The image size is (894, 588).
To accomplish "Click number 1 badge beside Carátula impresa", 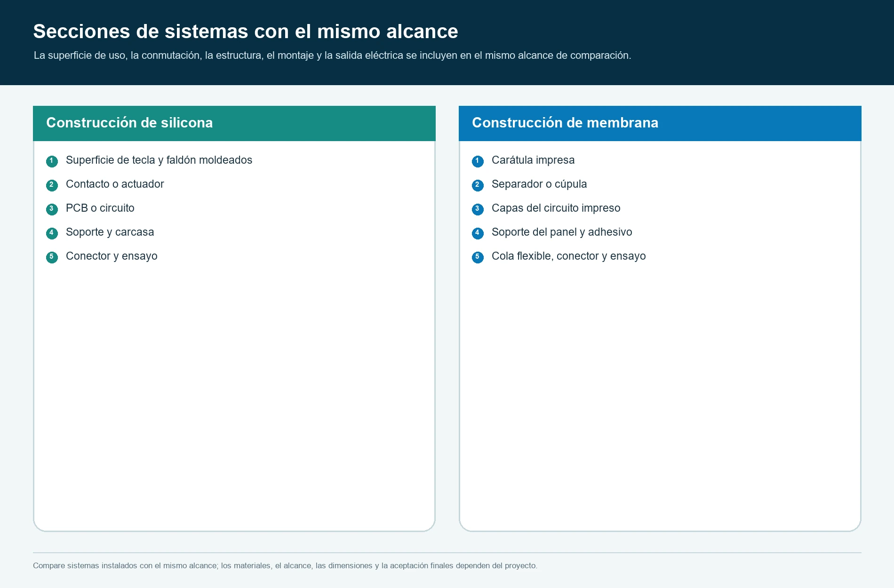I will pos(478,161).
